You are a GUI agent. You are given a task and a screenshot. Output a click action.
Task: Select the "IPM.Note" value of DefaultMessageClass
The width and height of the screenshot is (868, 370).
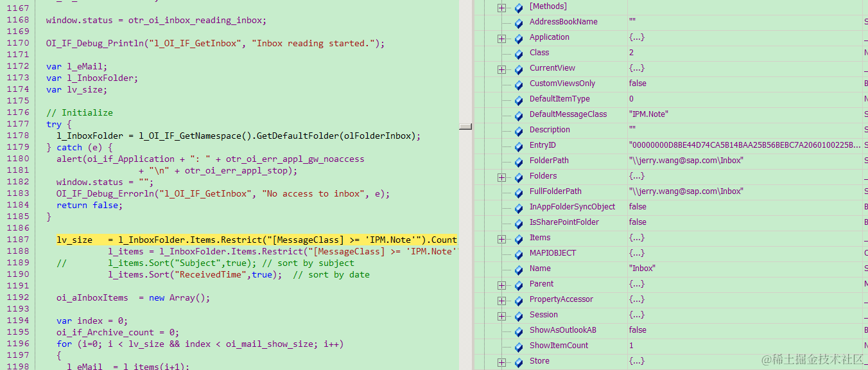(x=648, y=114)
